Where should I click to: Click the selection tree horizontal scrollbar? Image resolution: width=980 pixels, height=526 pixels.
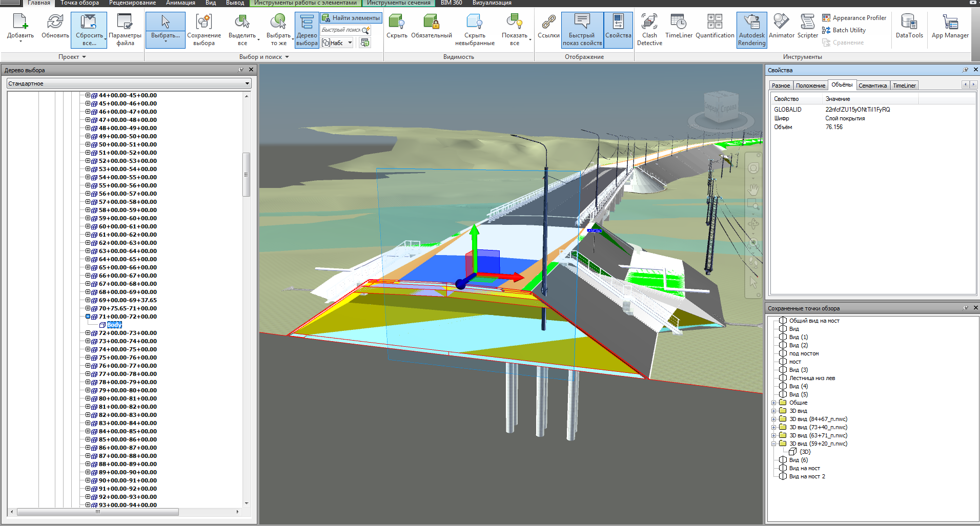97,512
